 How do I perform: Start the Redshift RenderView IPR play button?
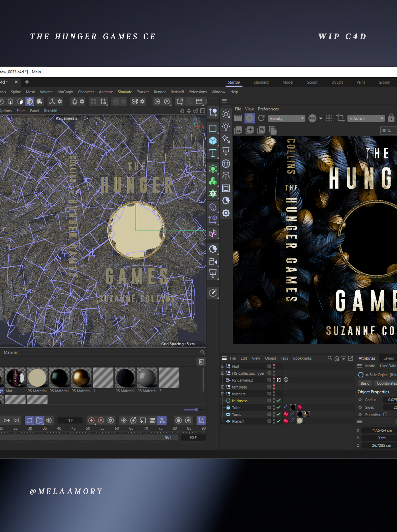click(x=249, y=118)
